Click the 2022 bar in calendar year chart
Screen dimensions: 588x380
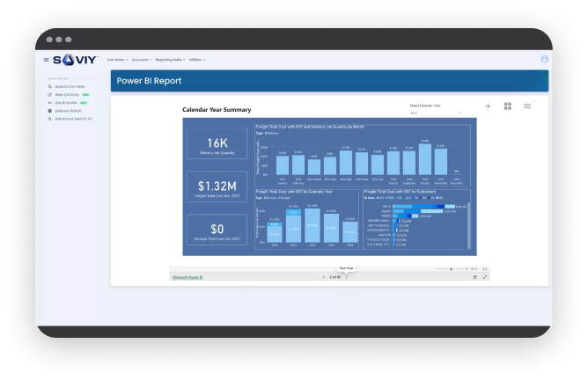pyautogui.click(x=312, y=225)
